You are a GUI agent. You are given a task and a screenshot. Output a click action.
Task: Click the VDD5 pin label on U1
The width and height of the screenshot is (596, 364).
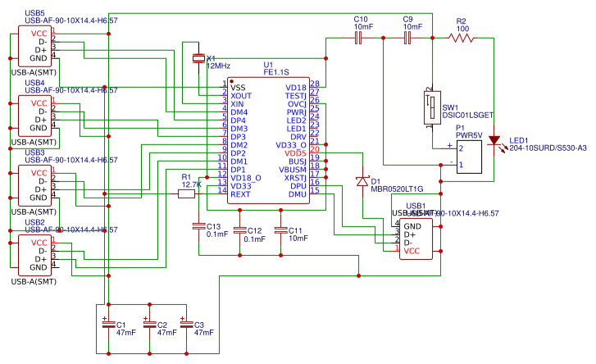(x=295, y=153)
